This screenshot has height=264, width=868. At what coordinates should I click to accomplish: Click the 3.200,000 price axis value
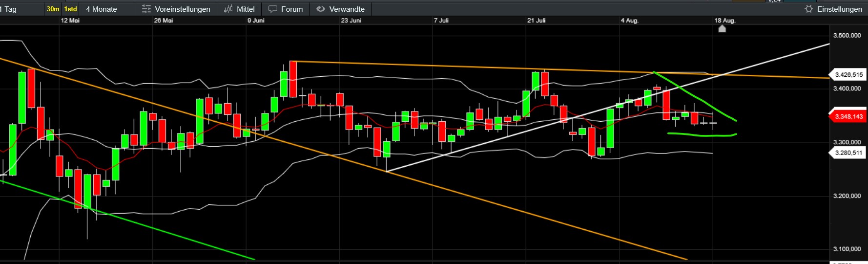tap(847, 196)
